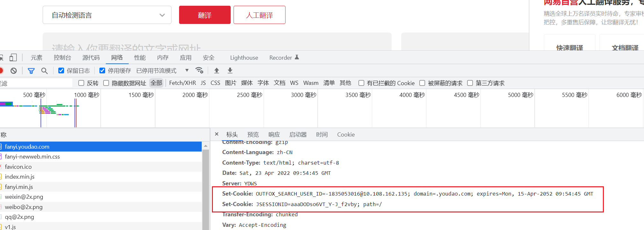Open the Lighthouse tab
Viewport: 644px width, 230px height.
click(244, 57)
